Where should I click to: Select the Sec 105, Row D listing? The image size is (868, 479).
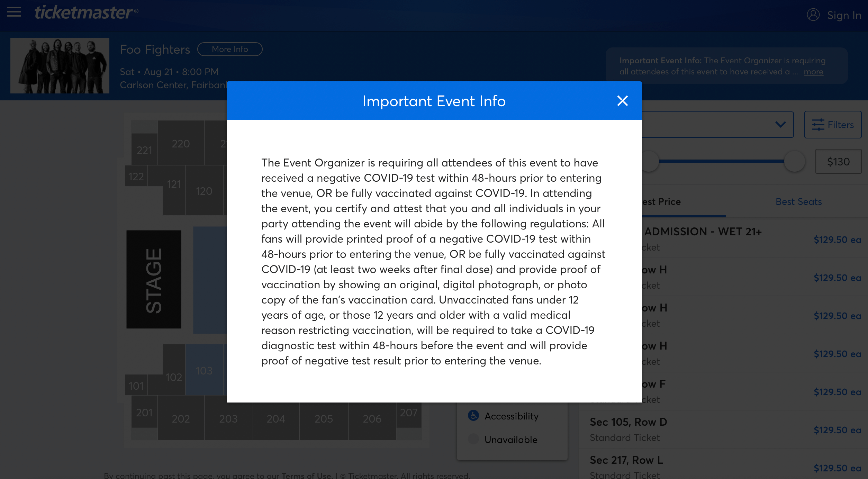[x=723, y=430]
